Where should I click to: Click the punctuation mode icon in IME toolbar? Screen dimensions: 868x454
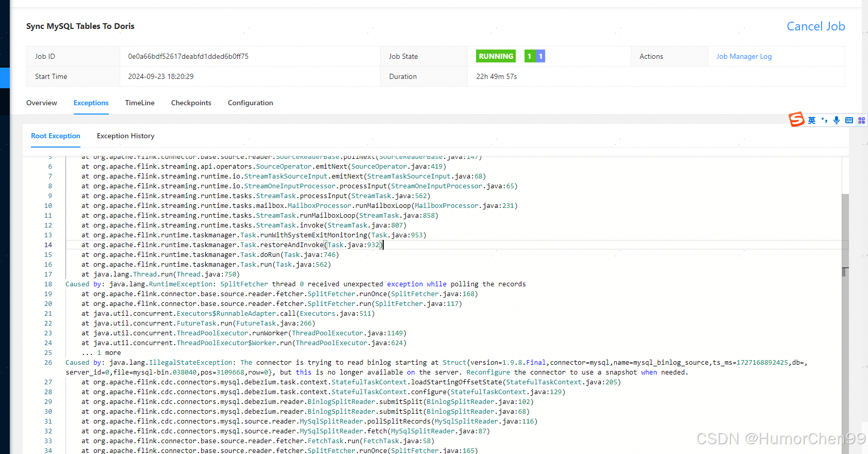(x=824, y=120)
